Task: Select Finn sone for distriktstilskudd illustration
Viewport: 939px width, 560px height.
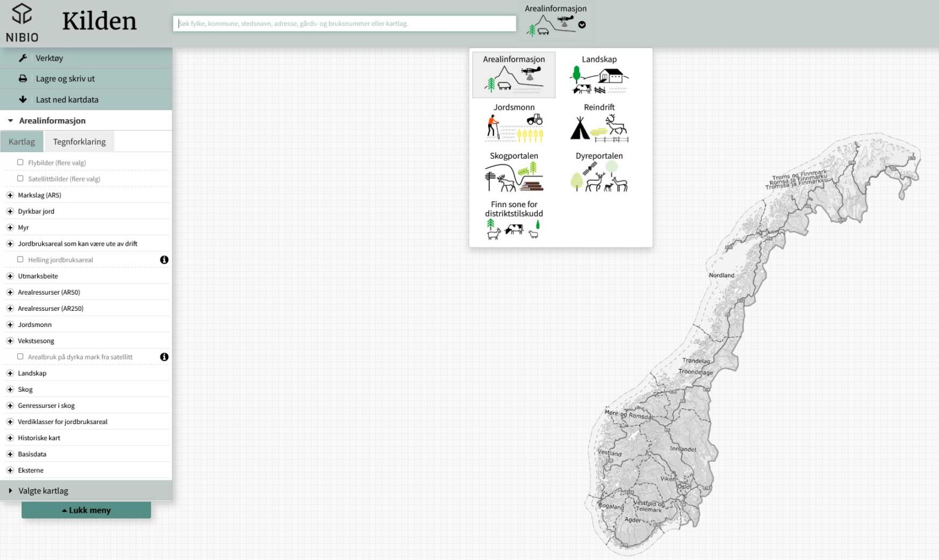Action: click(x=514, y=229)
